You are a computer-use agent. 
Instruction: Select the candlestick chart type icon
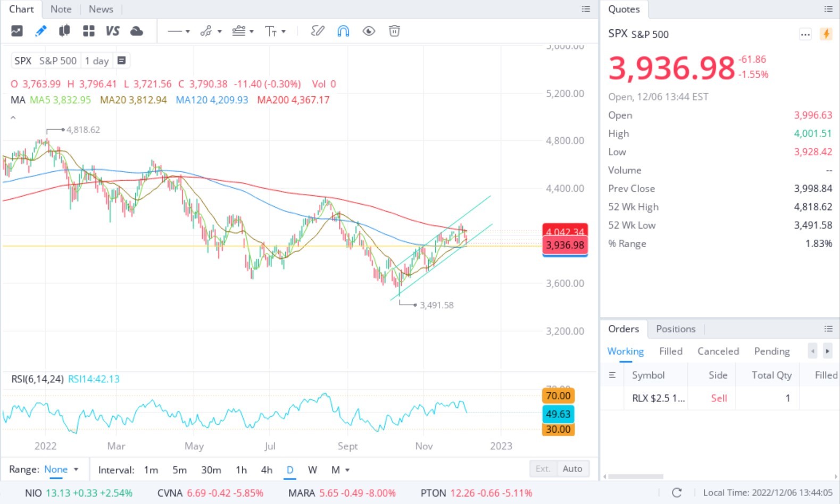point(64,31)
